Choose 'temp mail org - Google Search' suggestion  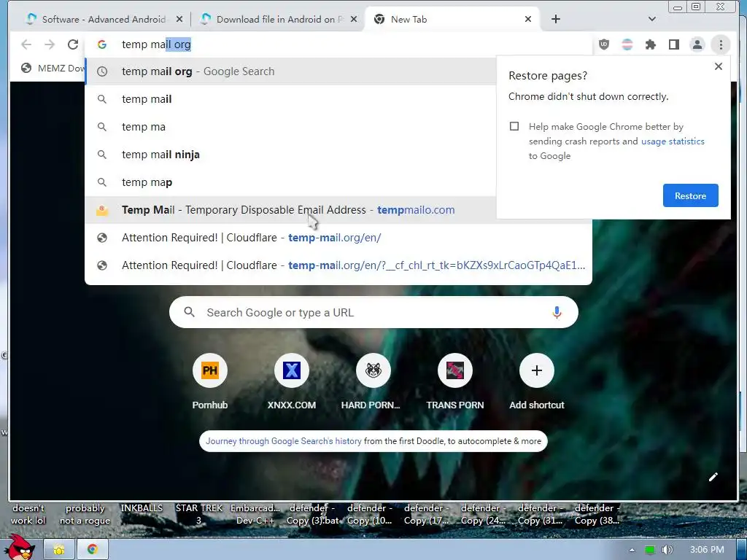[290, 71]
